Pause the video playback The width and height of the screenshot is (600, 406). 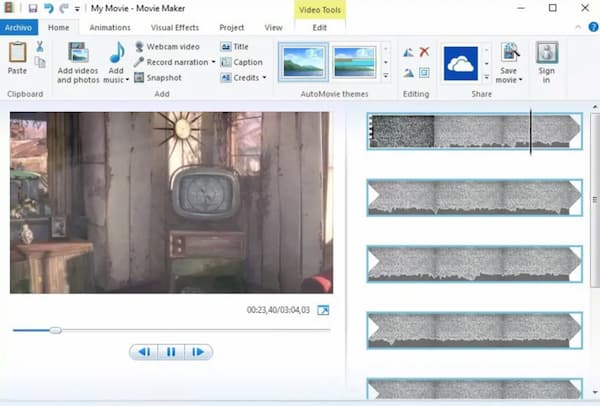coord(171,352)
